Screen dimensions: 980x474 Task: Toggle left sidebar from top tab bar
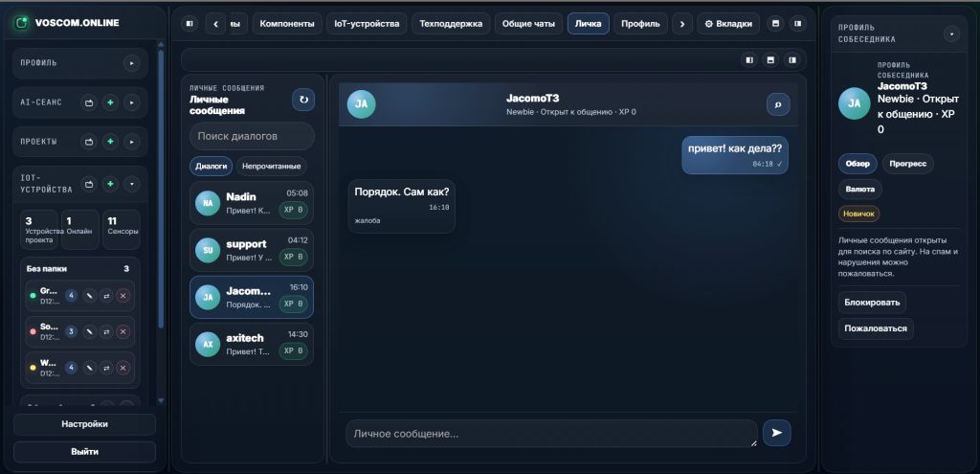coord(190,24)
